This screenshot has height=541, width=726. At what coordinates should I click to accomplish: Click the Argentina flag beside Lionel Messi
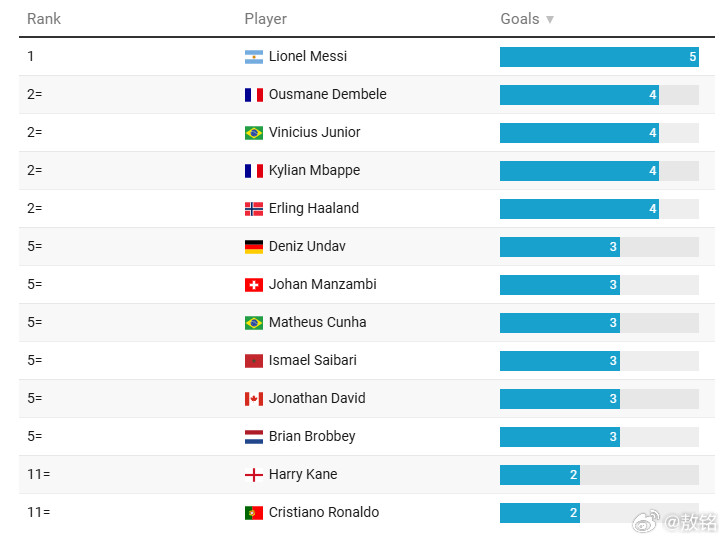254,57
